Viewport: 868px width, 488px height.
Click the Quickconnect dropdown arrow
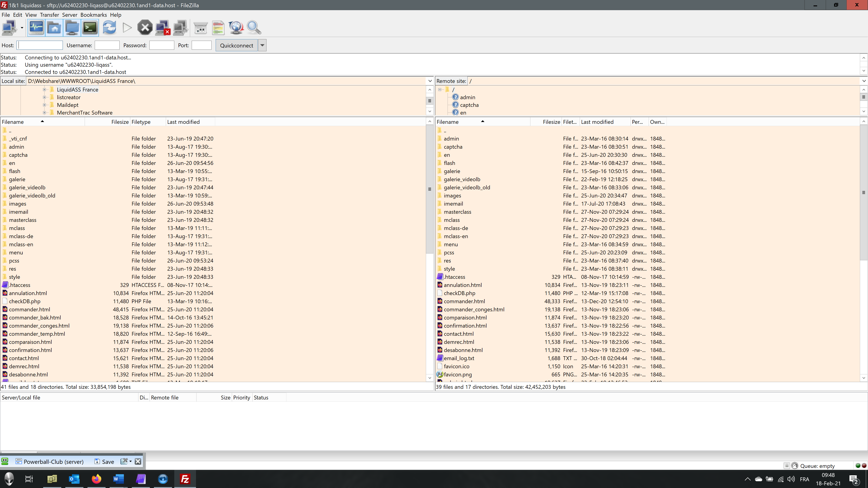coord(262,45)
